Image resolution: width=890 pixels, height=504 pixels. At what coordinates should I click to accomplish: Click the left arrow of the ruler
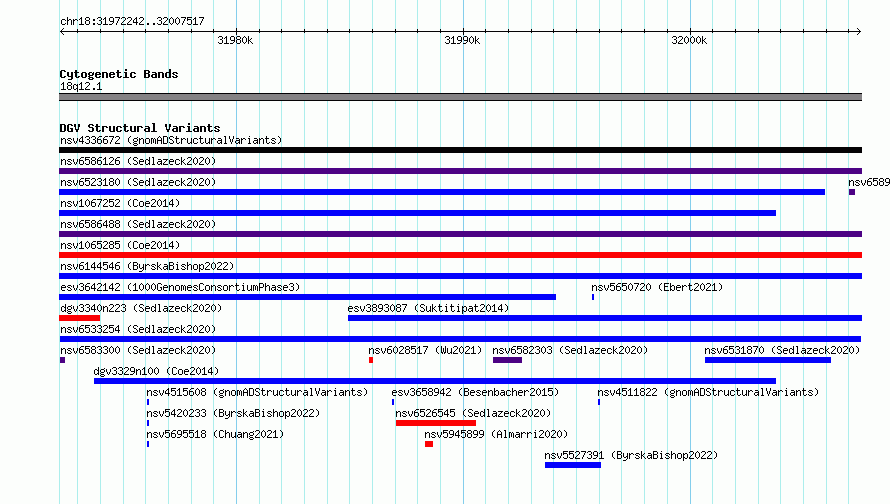[62, 31]
